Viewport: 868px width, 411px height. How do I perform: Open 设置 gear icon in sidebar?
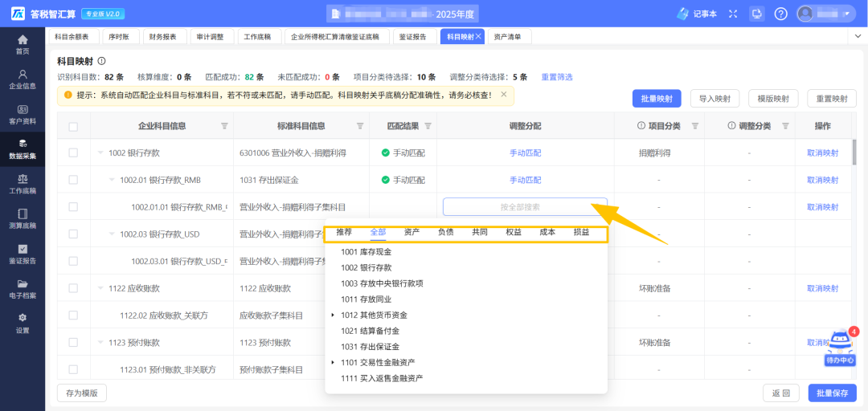click(23, 318)
